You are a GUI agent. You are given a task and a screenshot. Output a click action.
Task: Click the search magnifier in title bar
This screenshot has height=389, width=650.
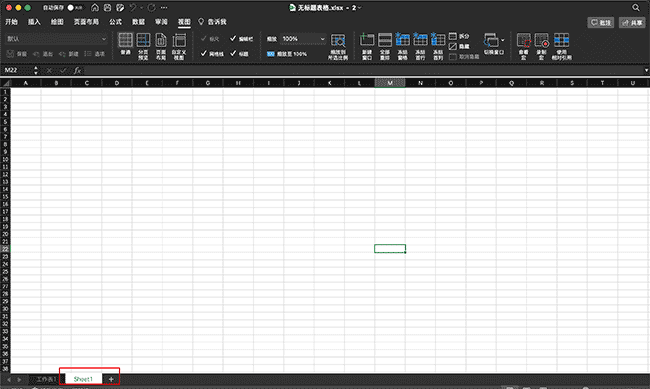point(636,7)
